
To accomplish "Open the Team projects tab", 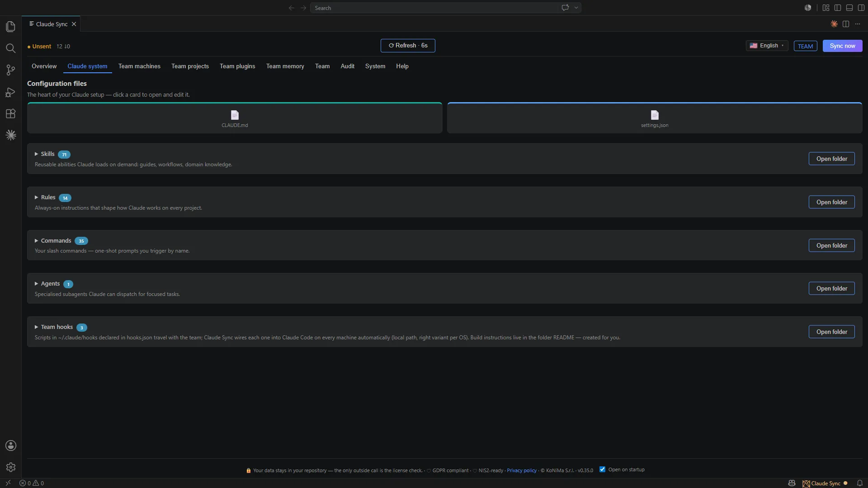I will pos(190,66).
